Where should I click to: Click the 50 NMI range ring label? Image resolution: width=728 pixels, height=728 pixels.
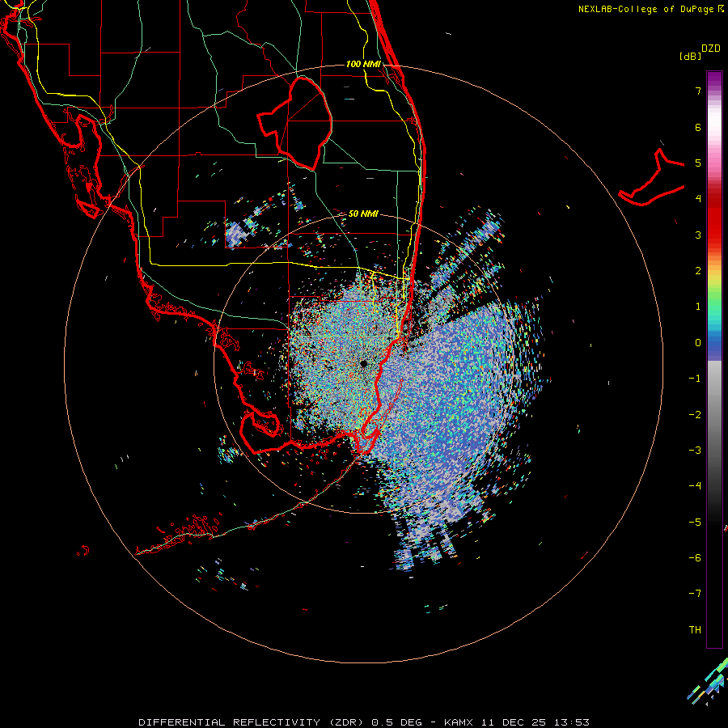[363, 214]
